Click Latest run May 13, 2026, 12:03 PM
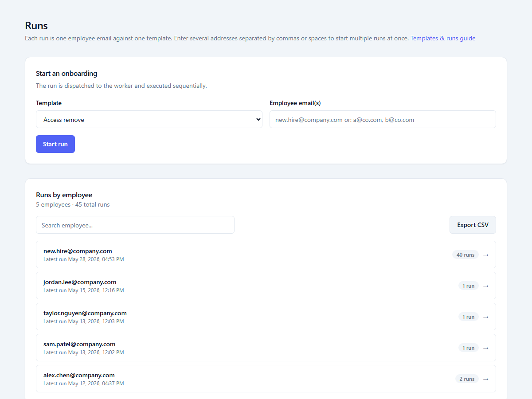This screenshot has width=532, height=399. 84,321
